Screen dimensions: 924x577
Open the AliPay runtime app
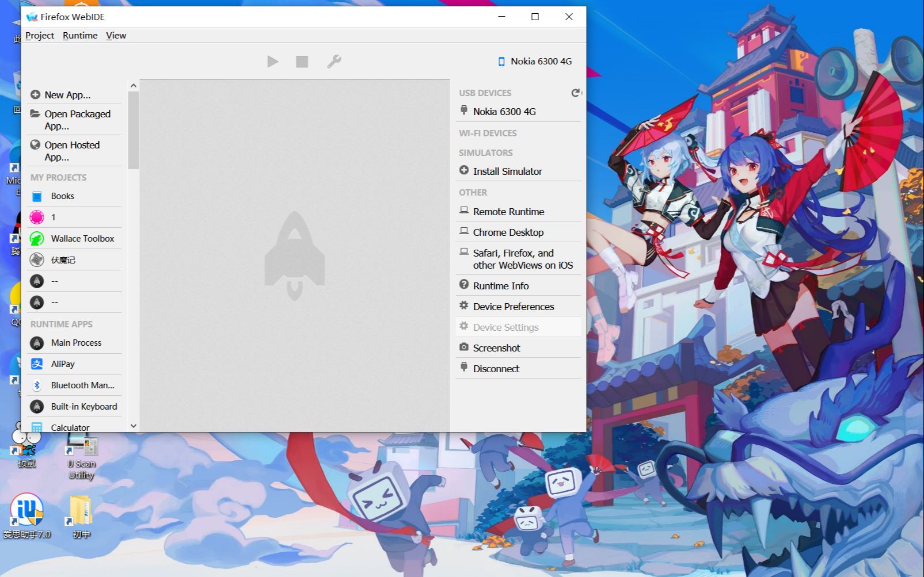74,364
